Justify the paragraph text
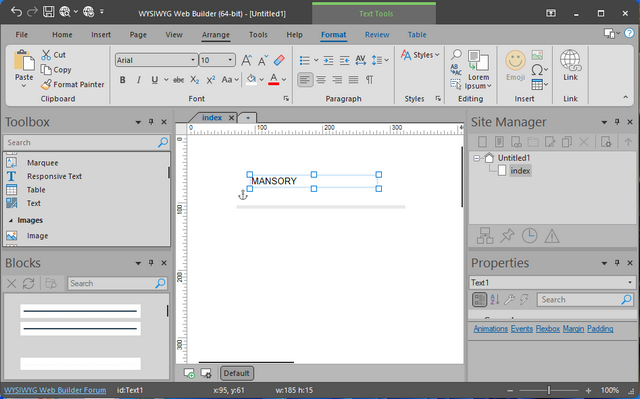Screen dimensions: 640x399 353,80
